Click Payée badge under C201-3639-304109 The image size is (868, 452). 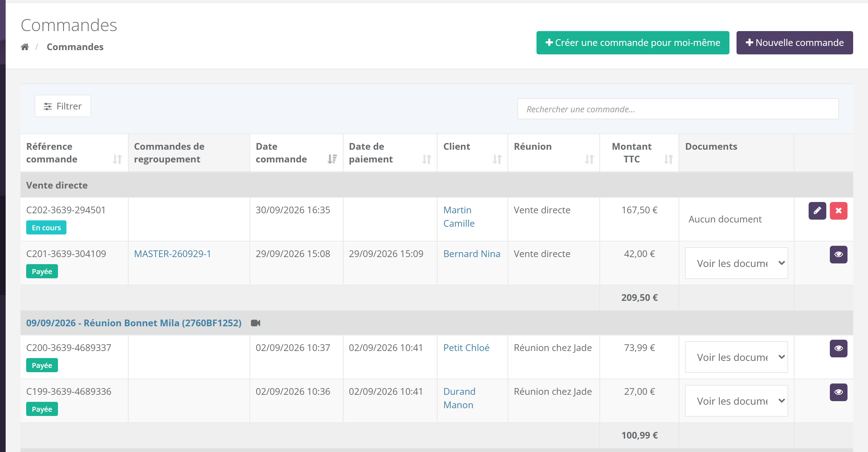[x=42, y=272]
